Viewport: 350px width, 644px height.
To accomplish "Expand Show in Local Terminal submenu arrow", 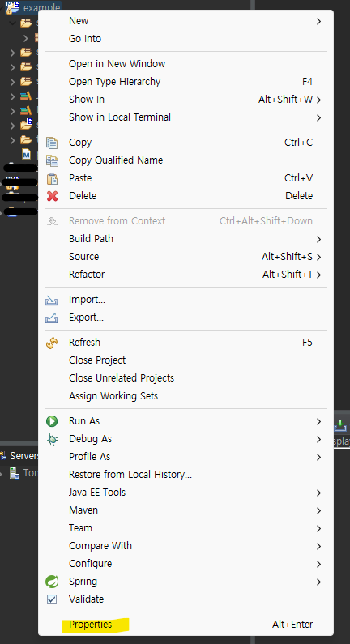I will [x=318, y=118].
